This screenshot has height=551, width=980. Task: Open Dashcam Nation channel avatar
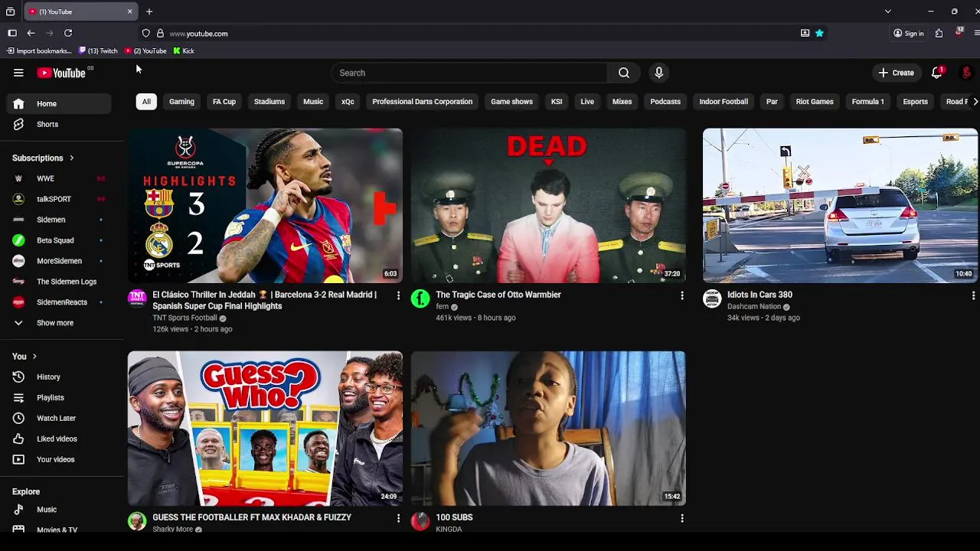pos(712,298)
